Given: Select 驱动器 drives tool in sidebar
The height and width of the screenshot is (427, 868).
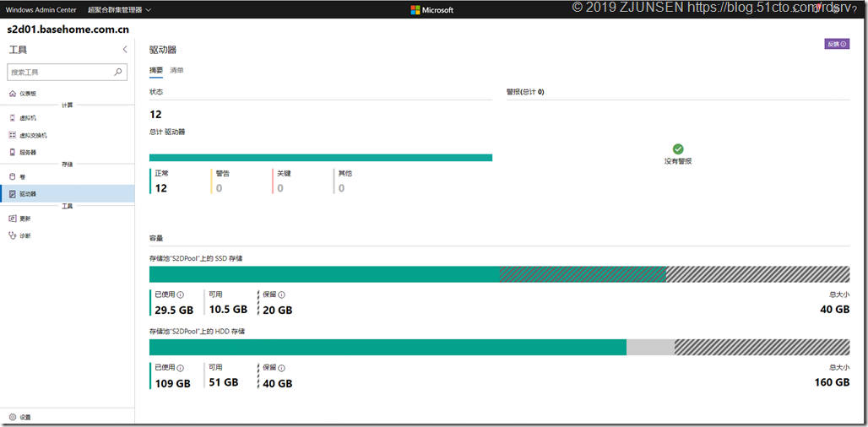Looking at the screenshot, I should [x=67, y=193].
